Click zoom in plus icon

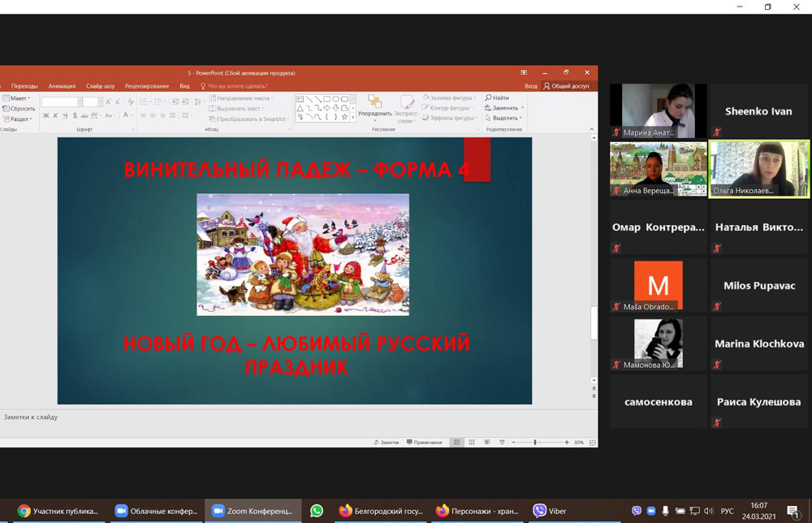[x=567, y=443]
